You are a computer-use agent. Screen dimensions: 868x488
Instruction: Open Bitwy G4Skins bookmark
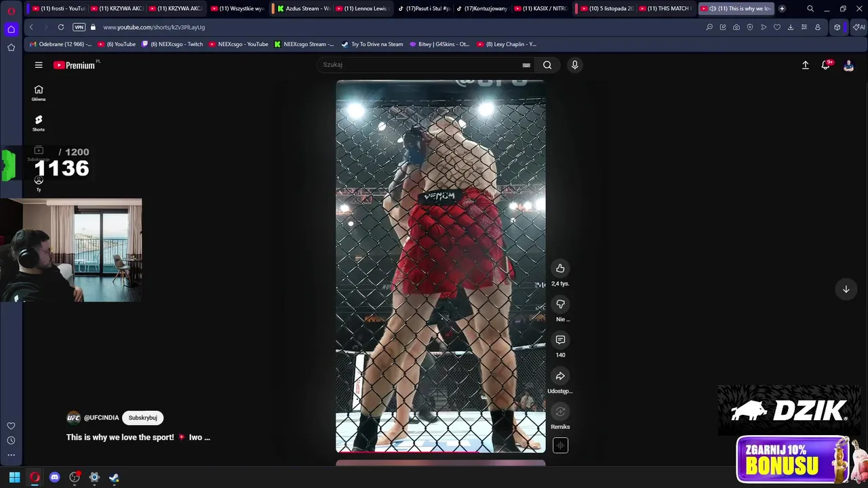point(439,44)
